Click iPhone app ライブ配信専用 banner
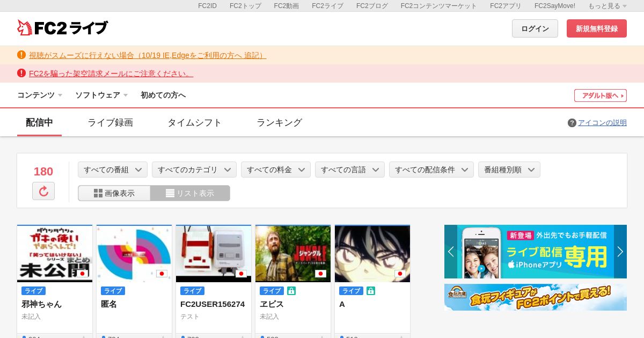Viewport: 644px width, 338px height. point(536,252)
